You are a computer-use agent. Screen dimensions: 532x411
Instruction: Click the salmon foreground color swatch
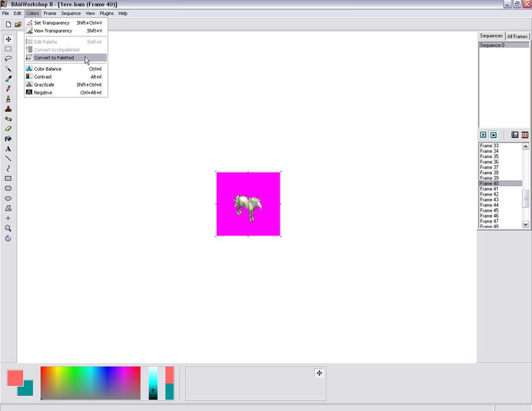[x=14, y=377]
